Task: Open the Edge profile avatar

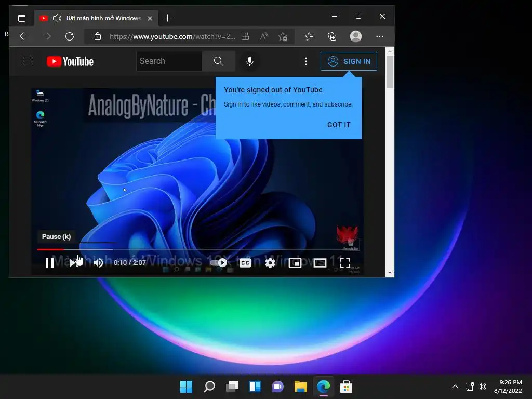Action: click(355, 36)
